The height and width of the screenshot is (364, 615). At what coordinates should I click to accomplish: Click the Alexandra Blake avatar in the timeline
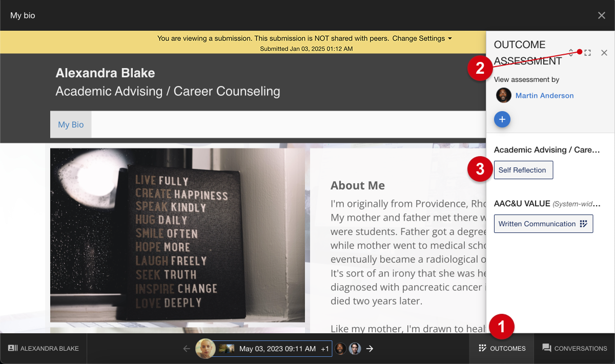click(205, 349)
